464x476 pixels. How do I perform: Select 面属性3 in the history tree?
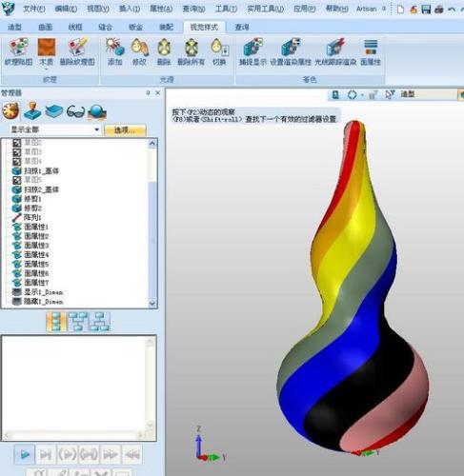click(x=36, y=246)
